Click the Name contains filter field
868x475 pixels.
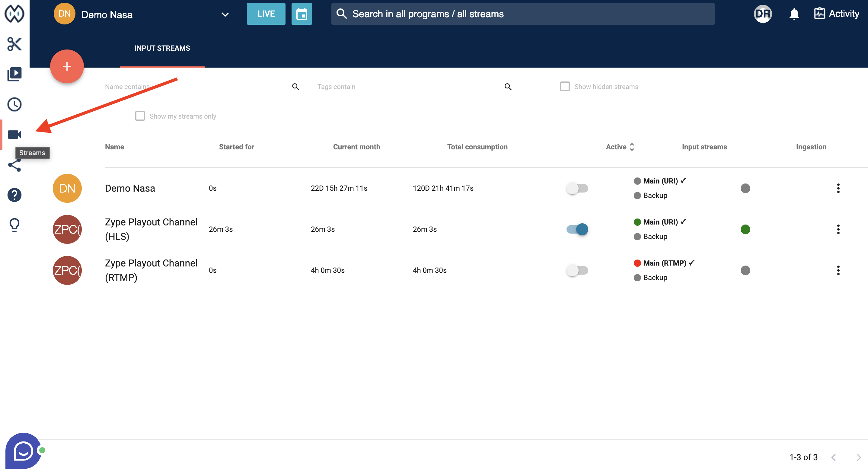(x=196, y=87)
